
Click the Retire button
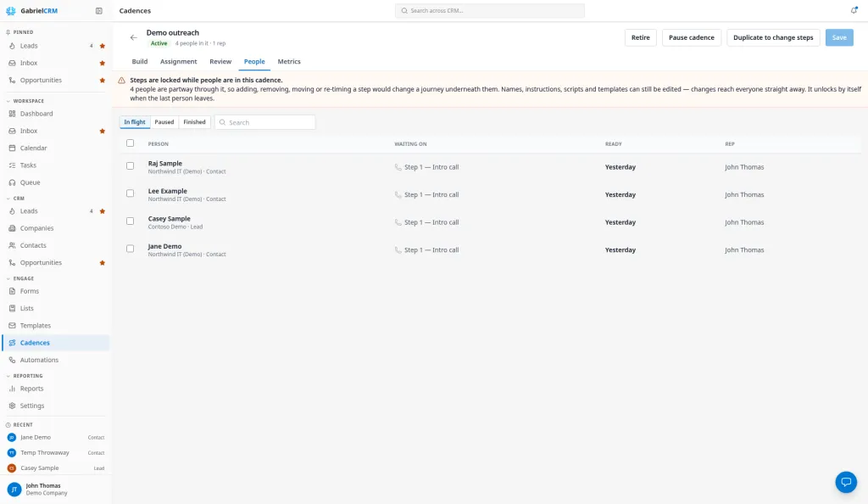641,37
